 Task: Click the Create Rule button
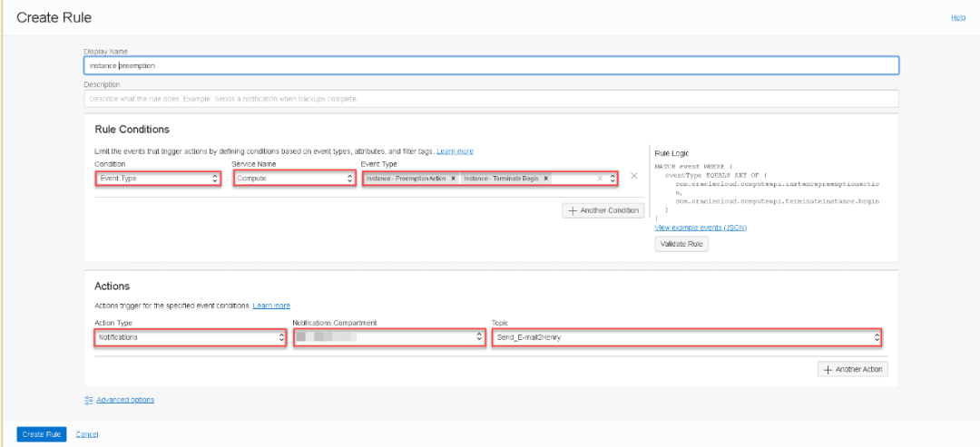click(42, 434)
